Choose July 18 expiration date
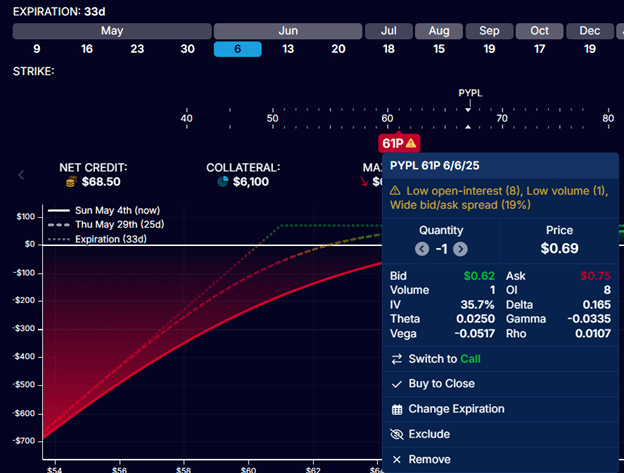The height and width of the screenshot is (473, 624). [388, 49]
